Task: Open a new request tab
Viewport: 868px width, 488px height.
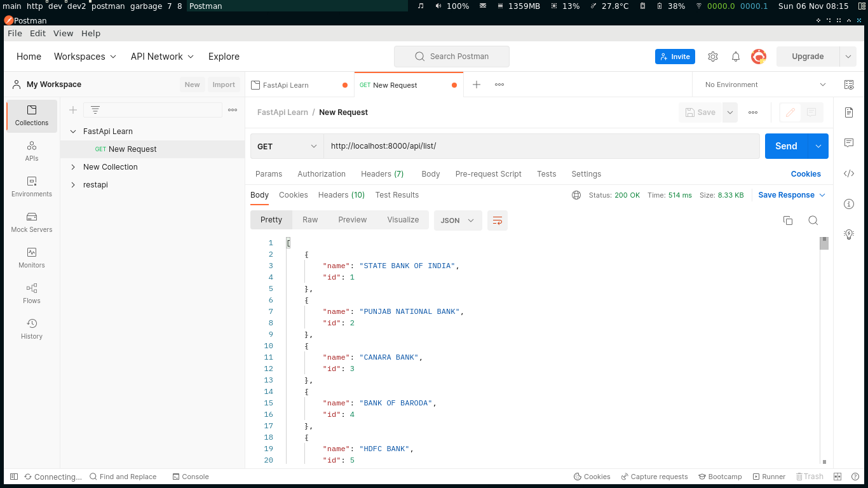Action: tap(477, 85)
